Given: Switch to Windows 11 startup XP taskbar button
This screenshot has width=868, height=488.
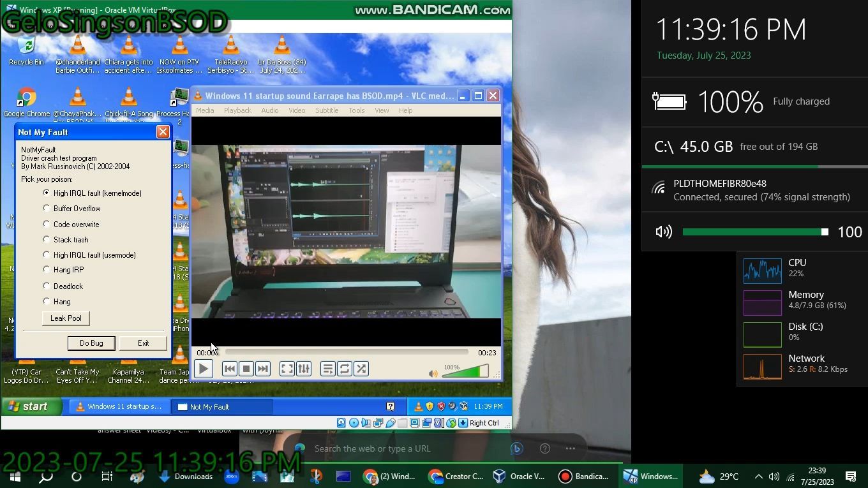Looking at the screenshot, I should pyautogui.click(x=120, y=406).
